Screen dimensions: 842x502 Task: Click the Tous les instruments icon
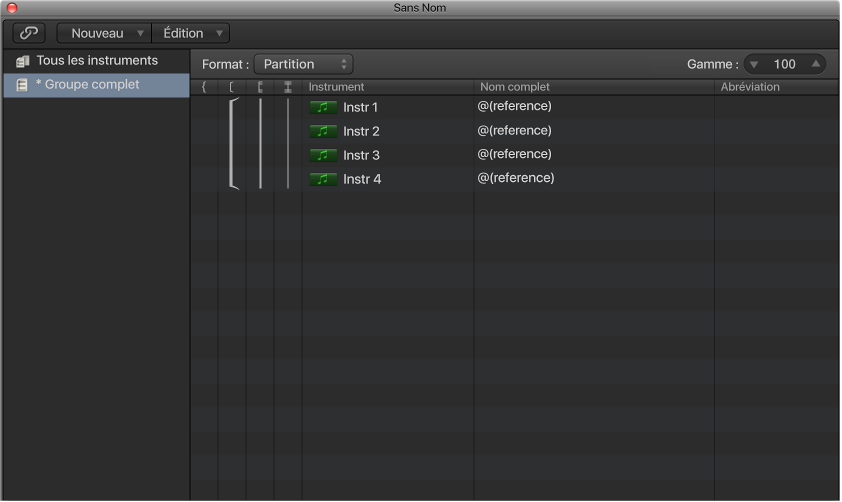[23, 61]
